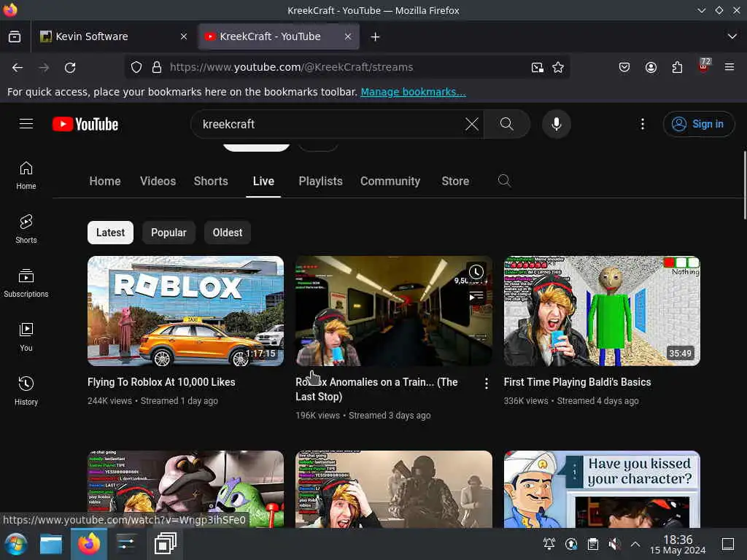Viewport: 747px width, 560px height.
Task: Go back with Firefox back arrow
Action: (x=18, y=68)
